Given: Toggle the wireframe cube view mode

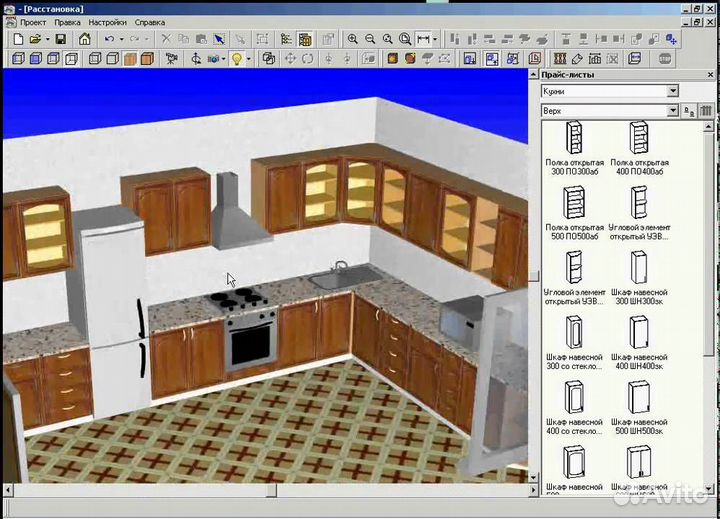Looking at the screenshot, I should [x=71, y=59].
